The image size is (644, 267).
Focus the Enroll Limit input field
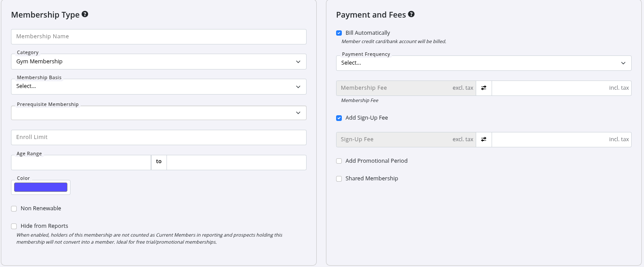[159, 137]
